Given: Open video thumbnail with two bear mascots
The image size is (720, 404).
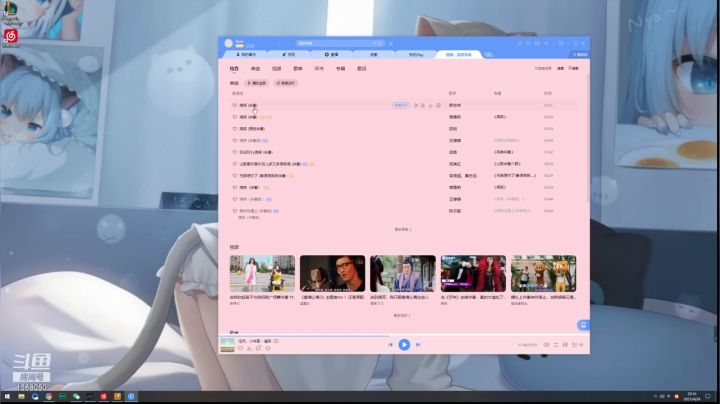Looking at the screenshot, I should (x=544, y=274).
